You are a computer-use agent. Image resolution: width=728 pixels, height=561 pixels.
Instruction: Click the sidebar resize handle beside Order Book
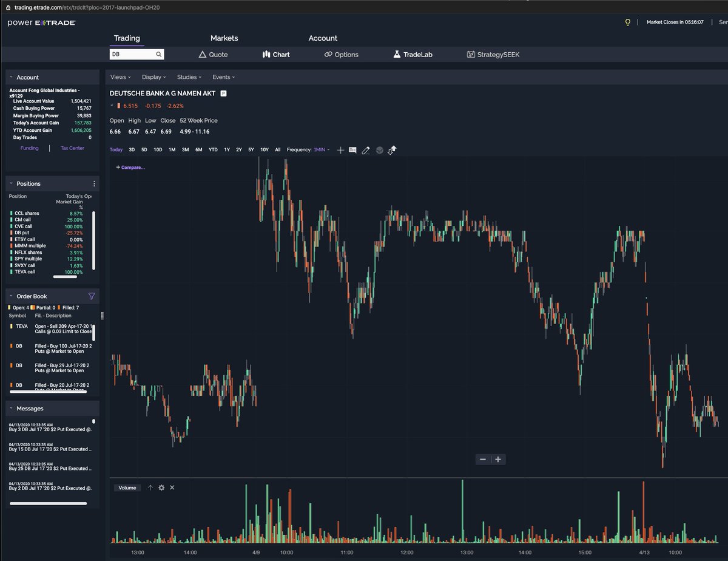pyautogui.click(x=102, y=316)
